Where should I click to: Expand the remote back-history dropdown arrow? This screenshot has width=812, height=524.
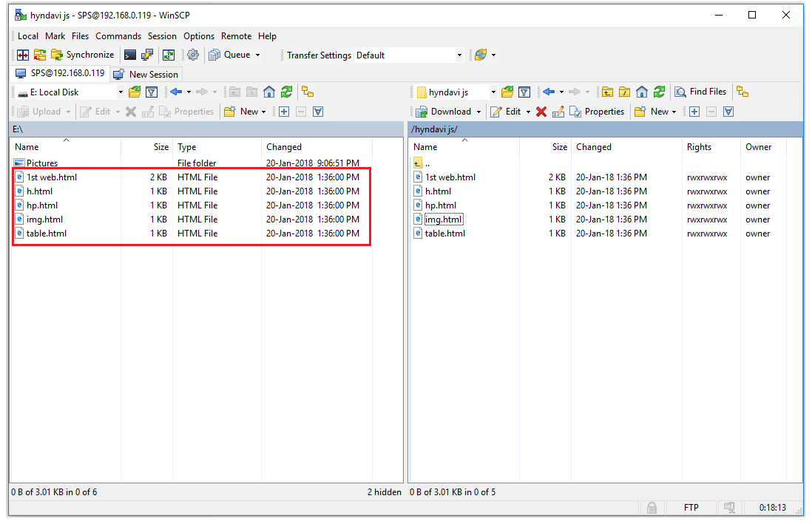point(561,92)
